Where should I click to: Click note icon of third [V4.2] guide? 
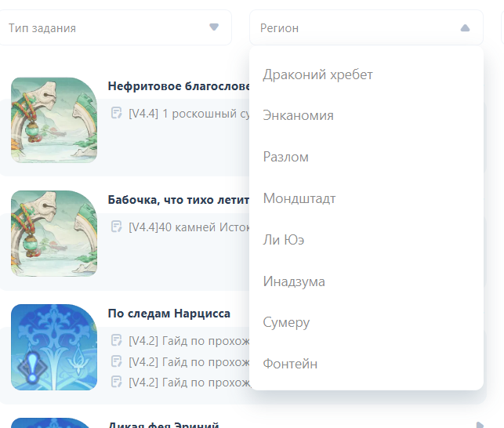tap(116, 382)
